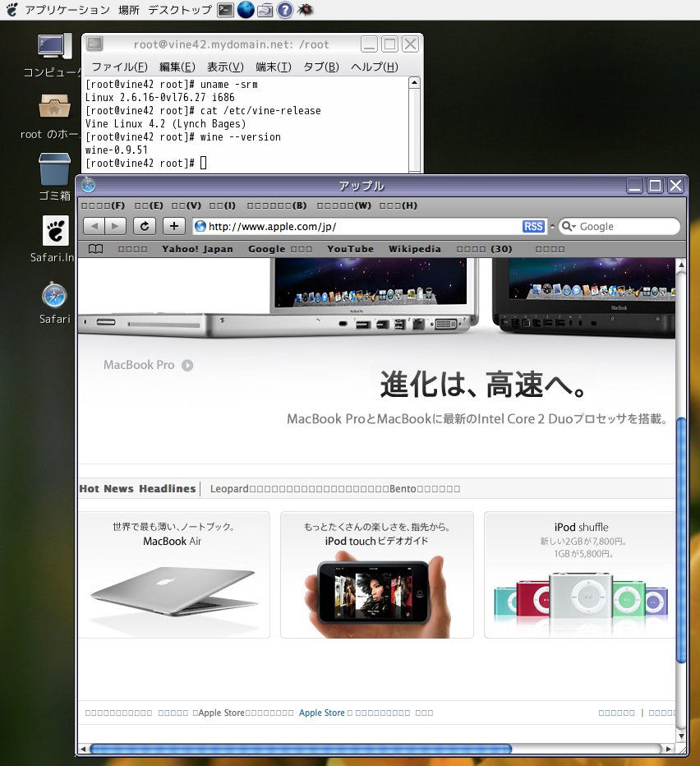
Task: Open the Wikipedia bookmark
Action: (x=415, y=249)
